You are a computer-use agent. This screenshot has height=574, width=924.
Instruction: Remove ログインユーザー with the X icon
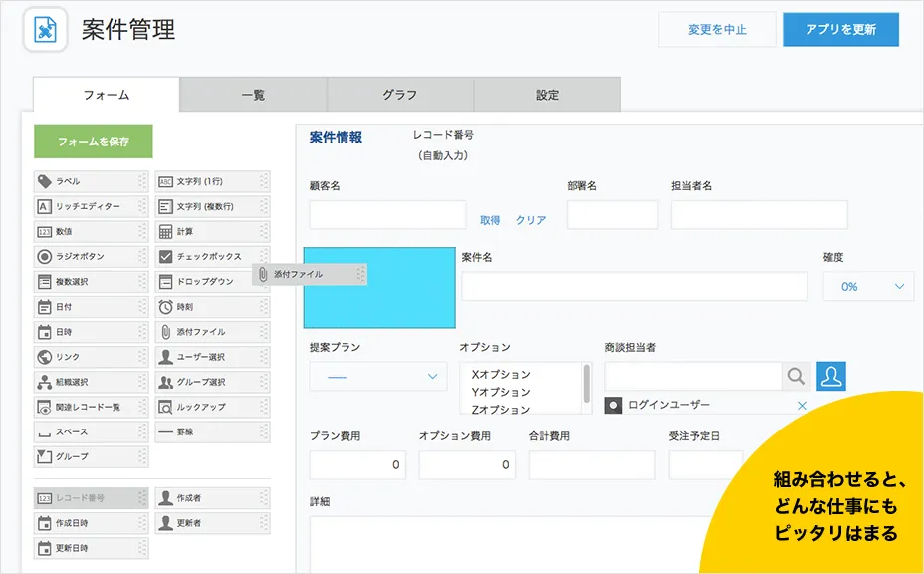point(802,405)
